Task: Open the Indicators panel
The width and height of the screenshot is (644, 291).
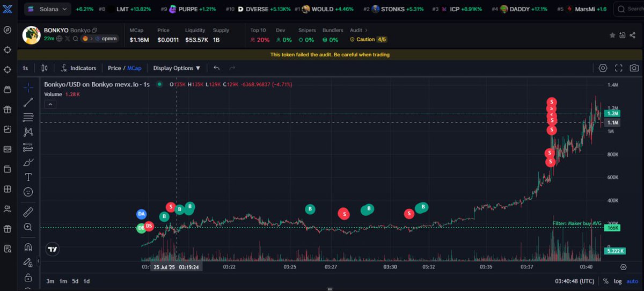Action: [78, 68]
